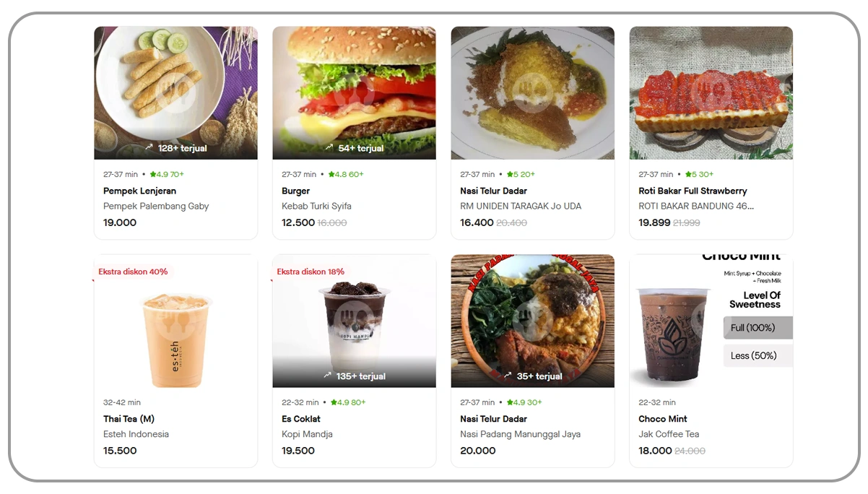Open Thai Tea (M) drink image
Image resolution: width=868 pixels, height=494 pixels.
(x=175, y=321)
